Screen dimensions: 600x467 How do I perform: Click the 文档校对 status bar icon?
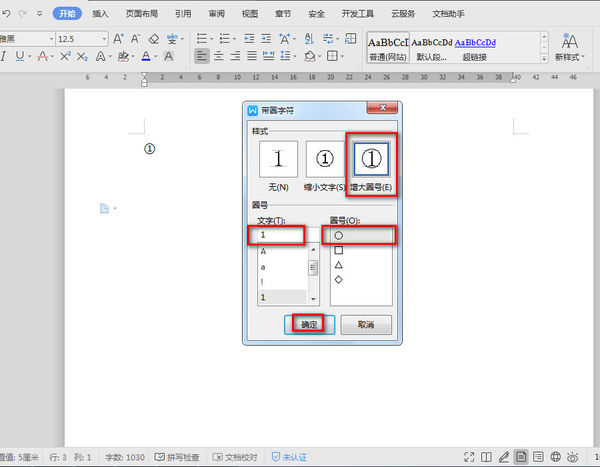232,456
